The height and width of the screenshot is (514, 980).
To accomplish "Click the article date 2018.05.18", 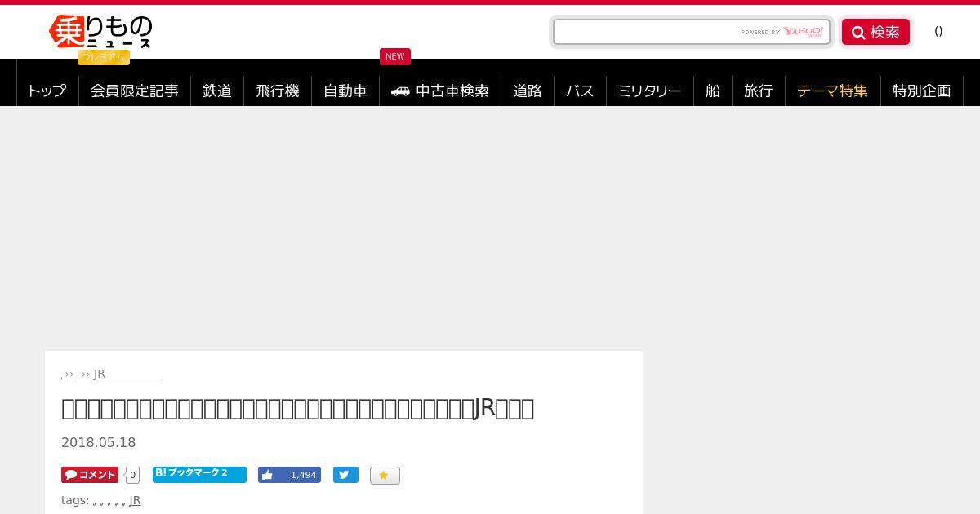I will coord(99,442).
